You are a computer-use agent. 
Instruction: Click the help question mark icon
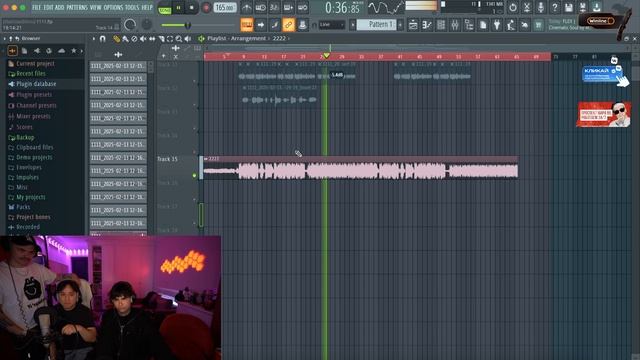click(554, 7)
